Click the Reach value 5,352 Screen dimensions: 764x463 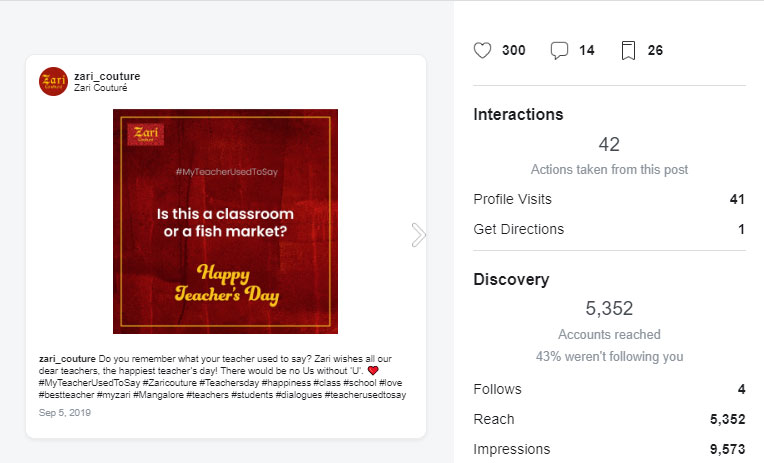[x=727, y=419]
